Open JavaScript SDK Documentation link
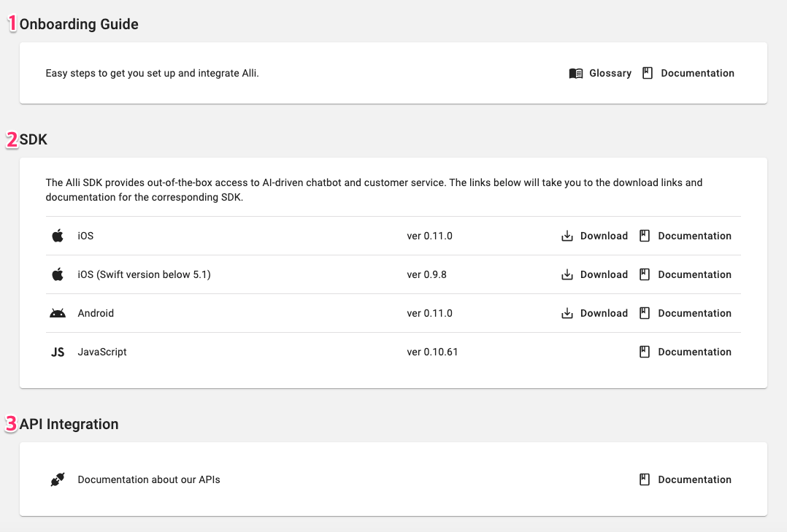 tap(694, 352)
